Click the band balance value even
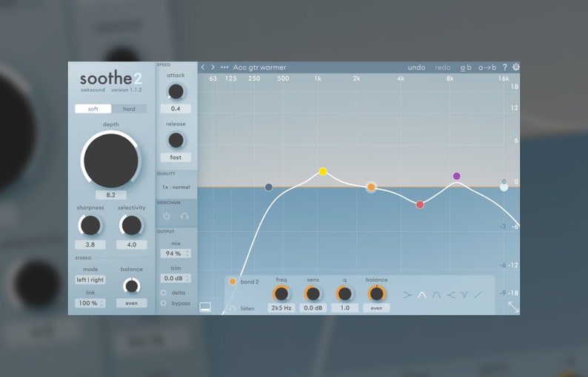The image size is (588, 377). coord(376,308)
